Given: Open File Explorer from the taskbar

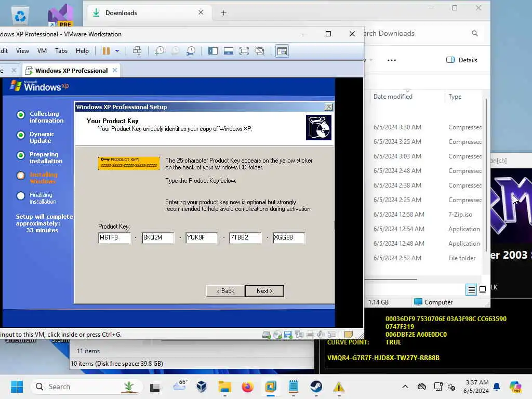Looking at the screenshot, I should [x=224, y=387].
